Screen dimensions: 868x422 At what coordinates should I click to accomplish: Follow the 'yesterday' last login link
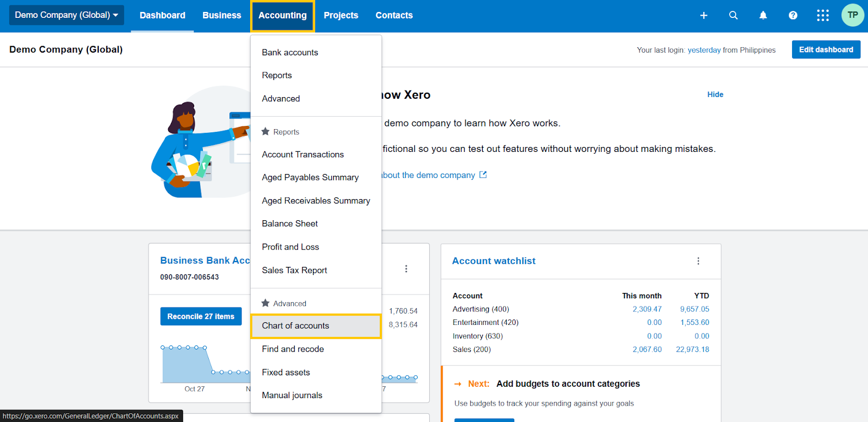[704, 50]
